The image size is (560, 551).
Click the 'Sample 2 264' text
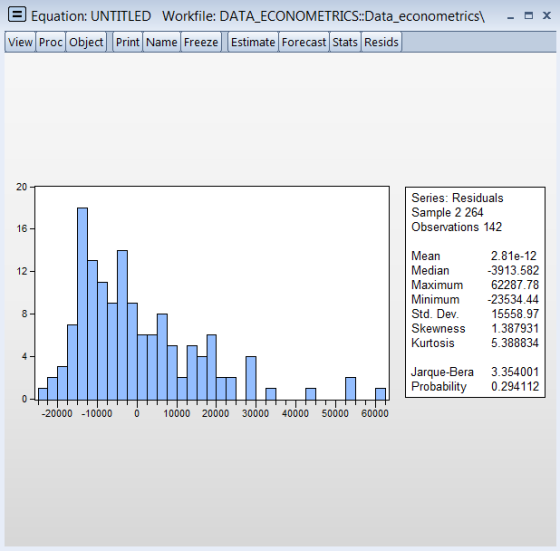(x=447, y=212)
